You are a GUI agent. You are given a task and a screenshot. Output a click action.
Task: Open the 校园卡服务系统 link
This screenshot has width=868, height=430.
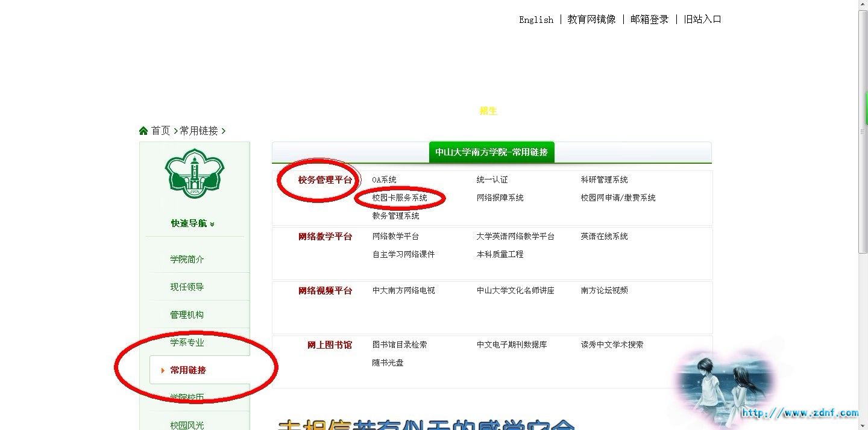point(400,198)
